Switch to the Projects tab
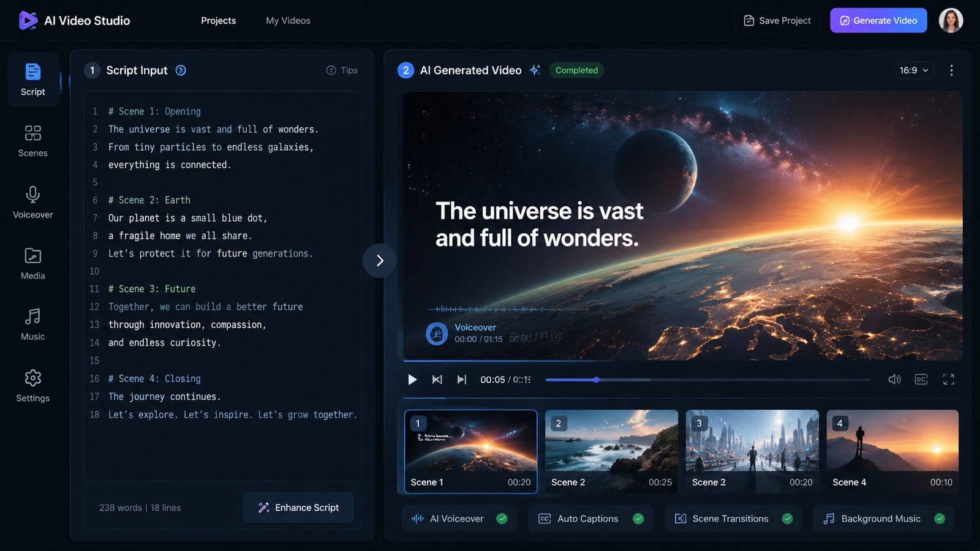The width and height of the screenshot is (980, 551). pos(219,20)
